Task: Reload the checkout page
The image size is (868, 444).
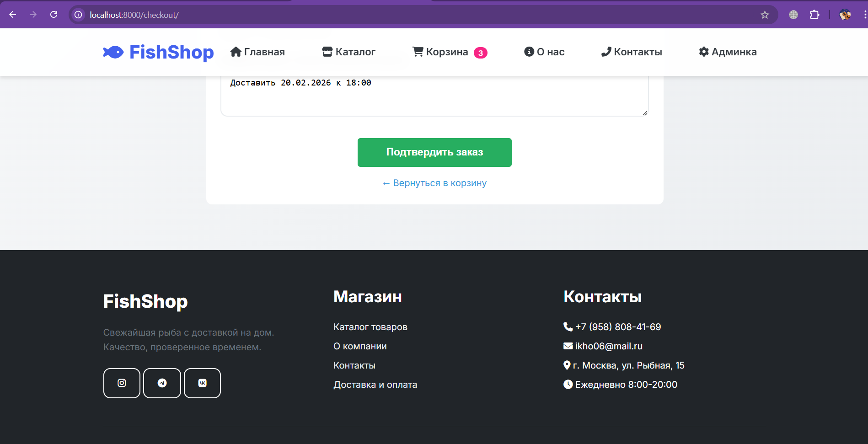Action: (x=54, y=14)
